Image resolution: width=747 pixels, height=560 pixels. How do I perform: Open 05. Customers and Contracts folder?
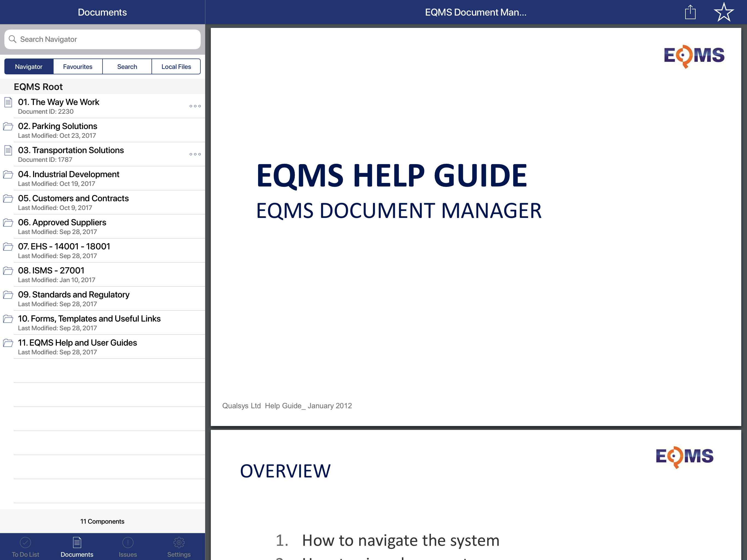[102, 202]
